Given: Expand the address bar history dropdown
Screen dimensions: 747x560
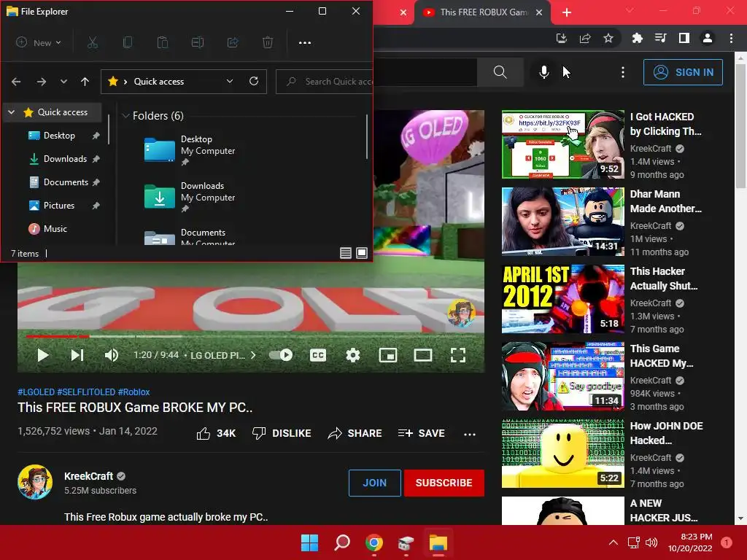Looking at the screenshot, I should click(x=230, y=81).
